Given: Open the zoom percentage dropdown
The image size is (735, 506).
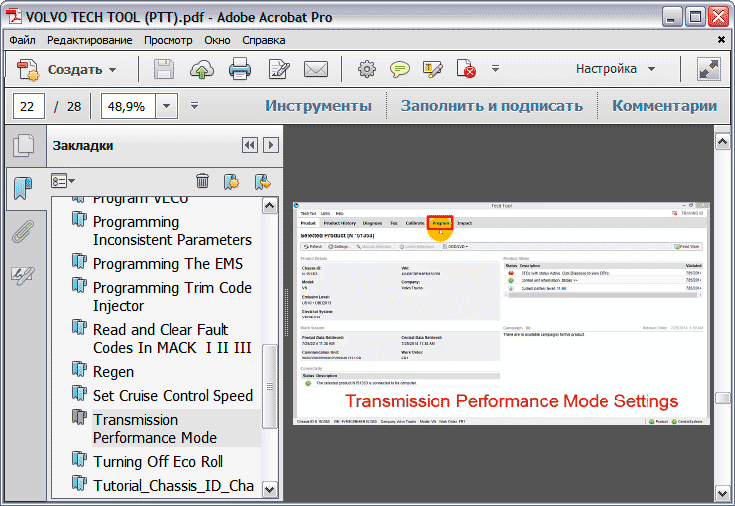Looking at the screenshot, I should 166,106.
